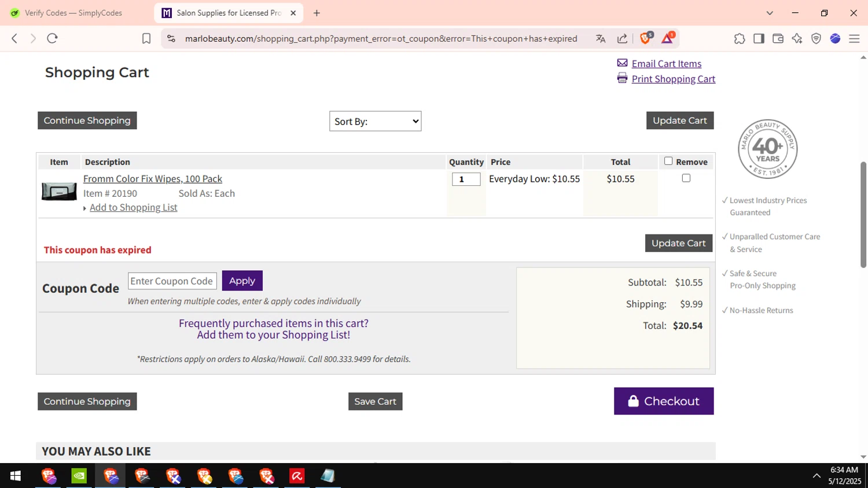Click the envelope email icon

pyautogui.click(x=622, y=63)
